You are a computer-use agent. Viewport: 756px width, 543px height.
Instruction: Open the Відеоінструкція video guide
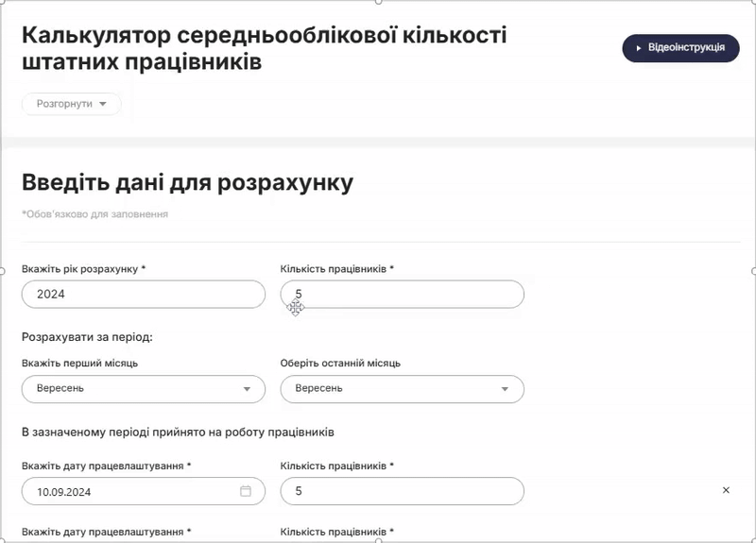point(680,48)
